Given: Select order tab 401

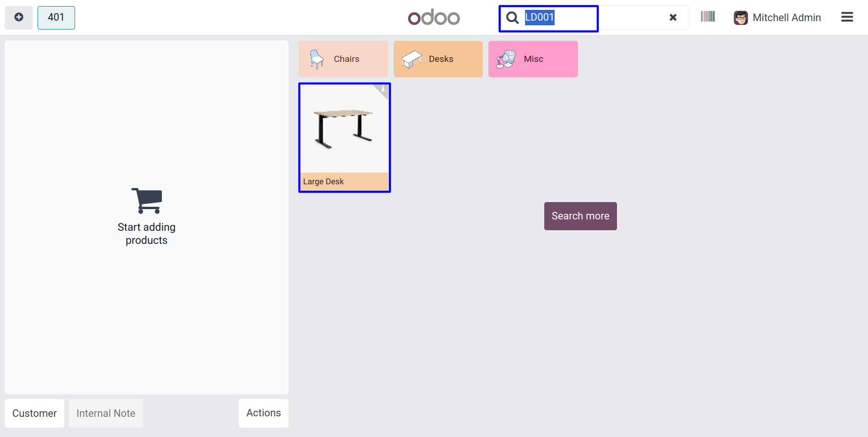Looking at the screenshot, I should click(56, 17).
